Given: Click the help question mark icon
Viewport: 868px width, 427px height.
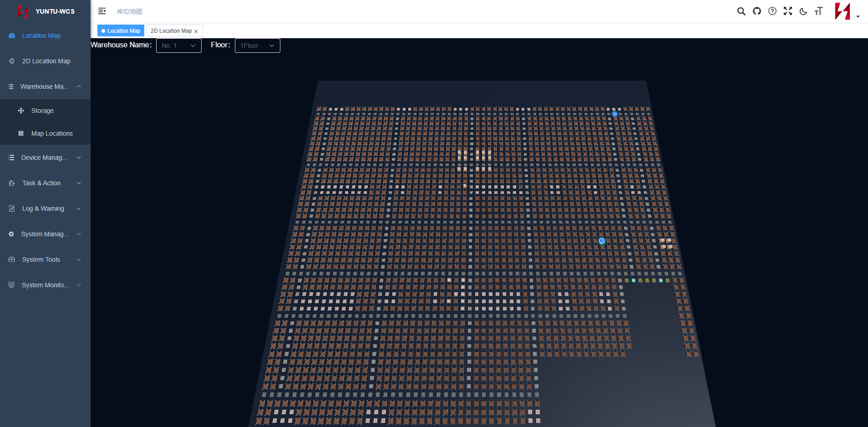Looking at the screenshot, I should (772, 11).
